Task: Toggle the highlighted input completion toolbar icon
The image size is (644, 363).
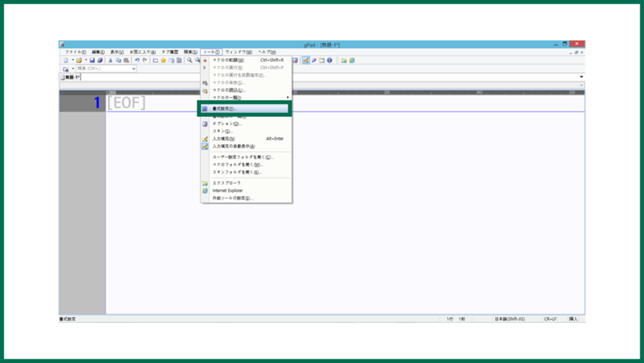Action: [306, 60]
